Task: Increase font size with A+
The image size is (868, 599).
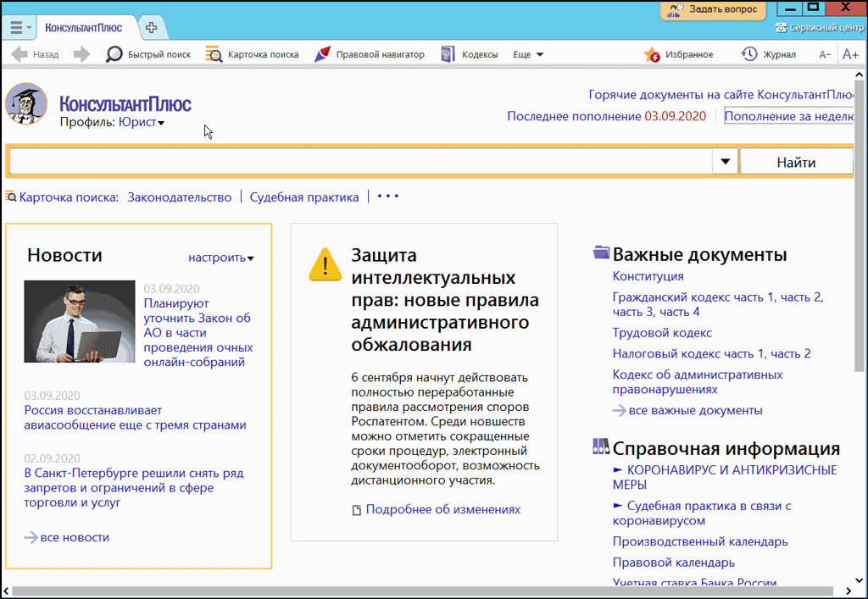Action: click(850, 54)
